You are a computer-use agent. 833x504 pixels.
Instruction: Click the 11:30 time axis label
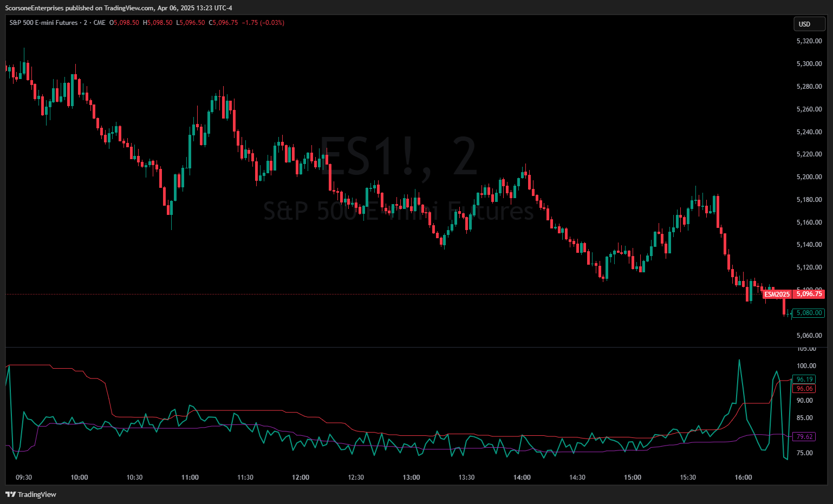pos(245,477)
